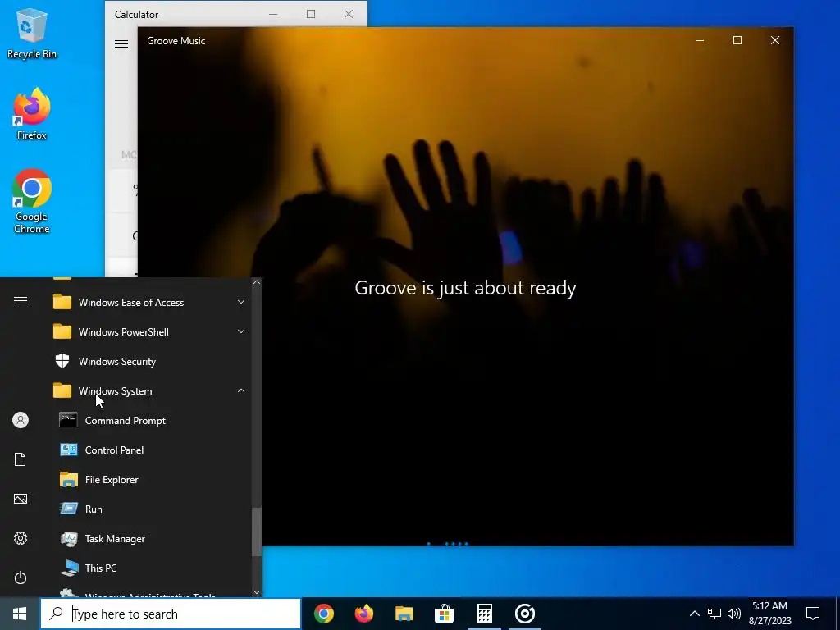840x630 pixels.
Task: Click the taskbar search box
Action: 171,614
